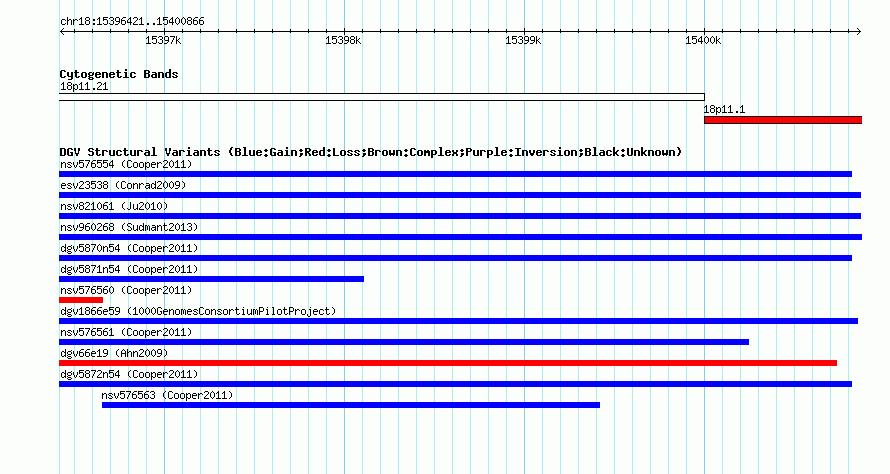
Task: Click the blue bar under dgv5870n54
Action: pyautogui.click(x=455, y=258)
